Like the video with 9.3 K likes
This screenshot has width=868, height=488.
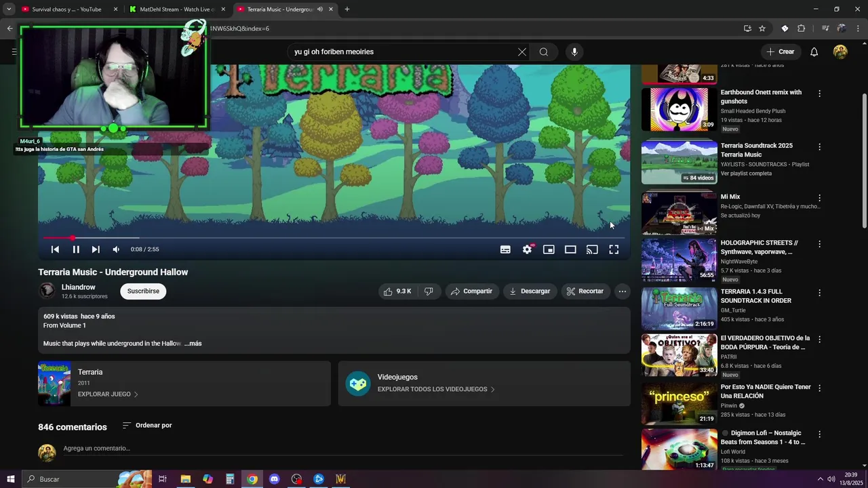click(x=397, y=291)
